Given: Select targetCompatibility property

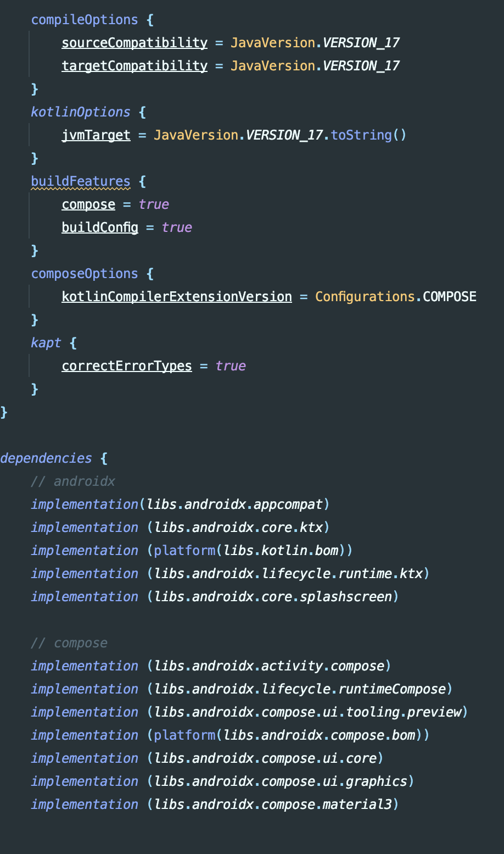Looking at the screenshot, I should [135, 66].
